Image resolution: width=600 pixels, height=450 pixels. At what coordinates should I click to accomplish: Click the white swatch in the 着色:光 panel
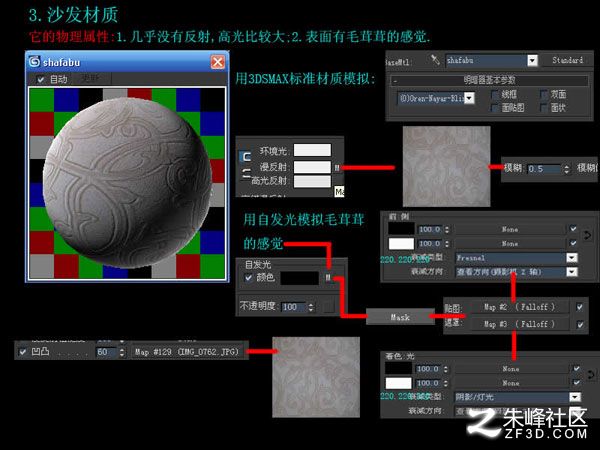click(x=398, y=383)
